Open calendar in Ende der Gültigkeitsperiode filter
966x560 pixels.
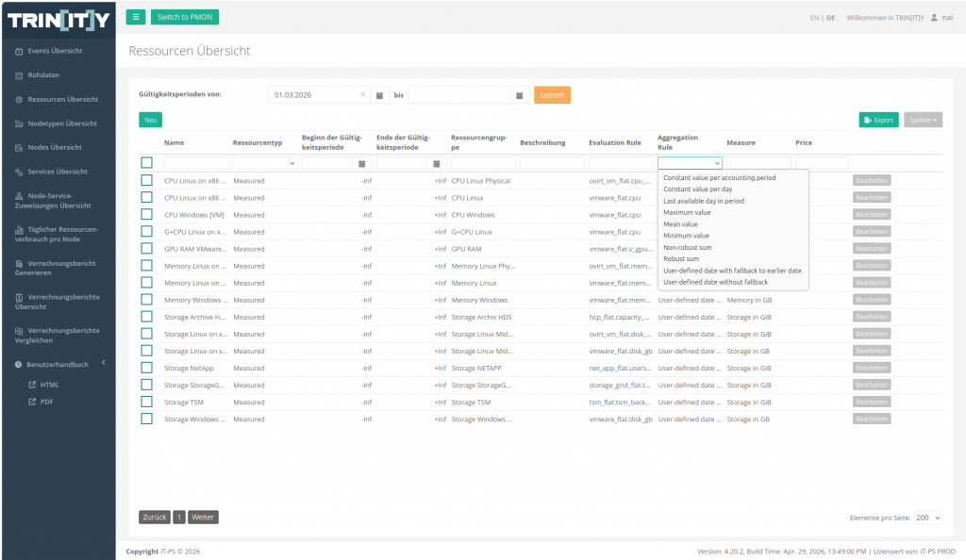pyautogui.click(x=436, y=164)
